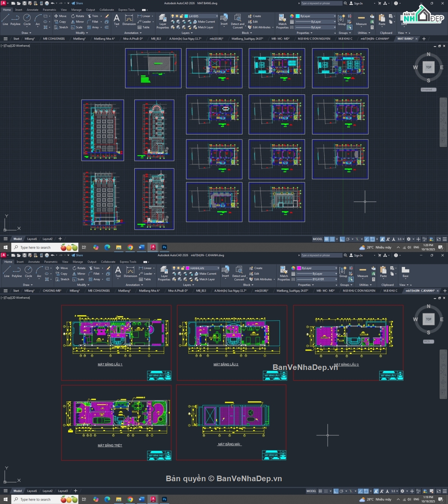This screenshot has width=448, height=504.
Task: Switch to the CHUONG-MB* drawing tab
Action: [x=52, y=290]
